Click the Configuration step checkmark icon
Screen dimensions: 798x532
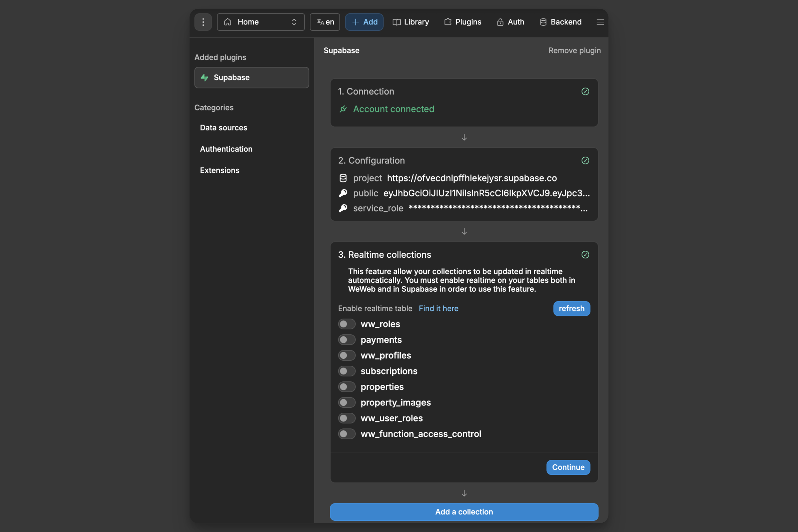pyautogui.click(x=585, y=160)
